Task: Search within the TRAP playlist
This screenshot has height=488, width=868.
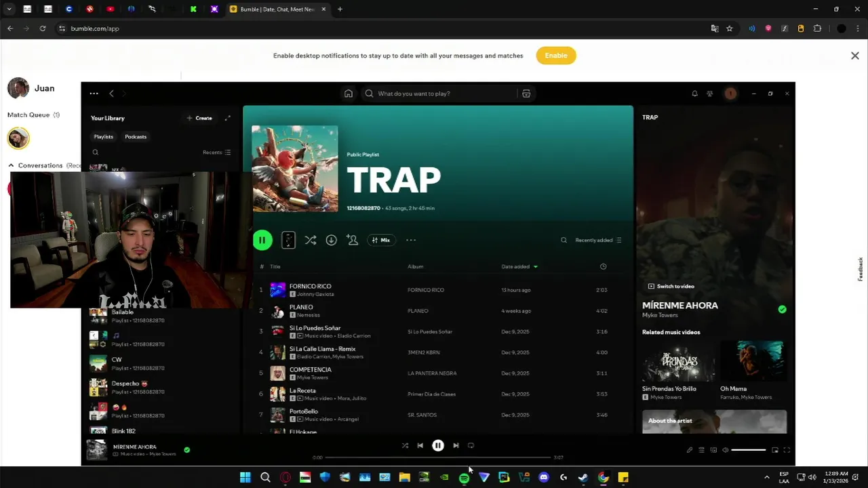Action: (x=564, y=240)
